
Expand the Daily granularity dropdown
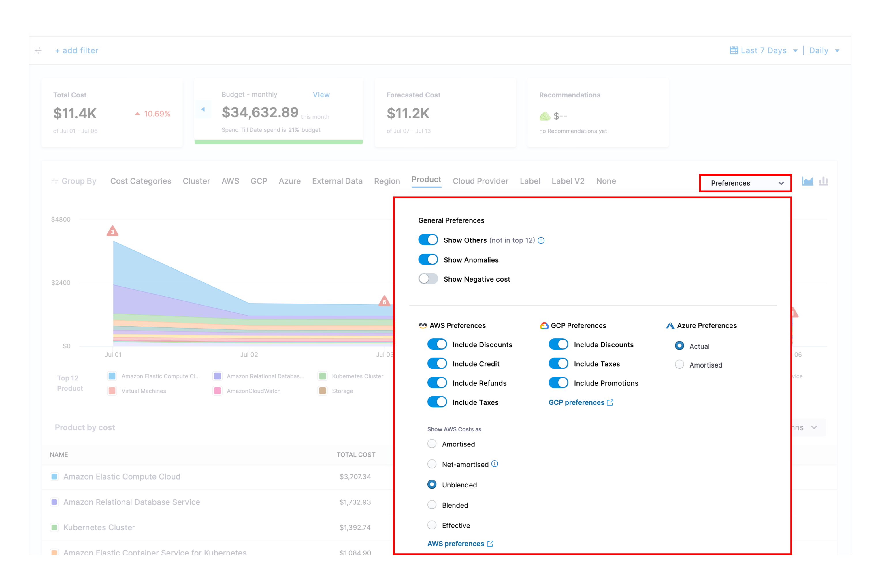click(824, 51)
